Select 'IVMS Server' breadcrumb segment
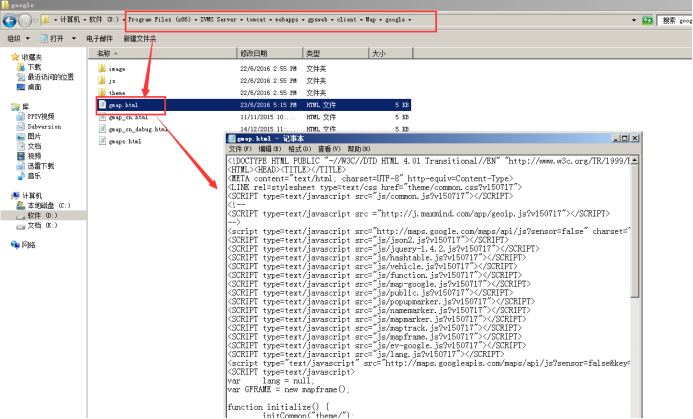 (x=218, y=20)
